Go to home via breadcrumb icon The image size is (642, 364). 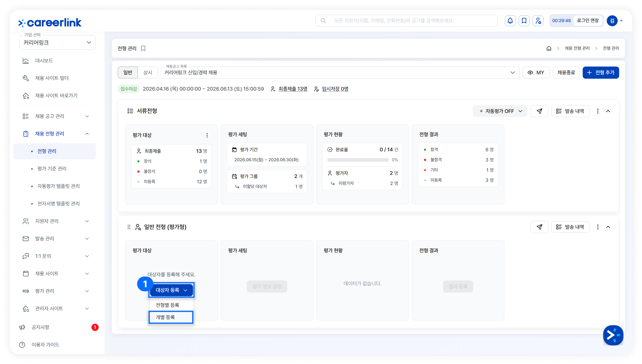tap(549, 48)
